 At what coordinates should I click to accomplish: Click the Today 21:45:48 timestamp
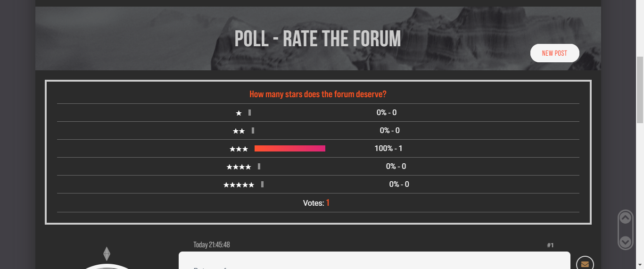click(x=212, y=244)
